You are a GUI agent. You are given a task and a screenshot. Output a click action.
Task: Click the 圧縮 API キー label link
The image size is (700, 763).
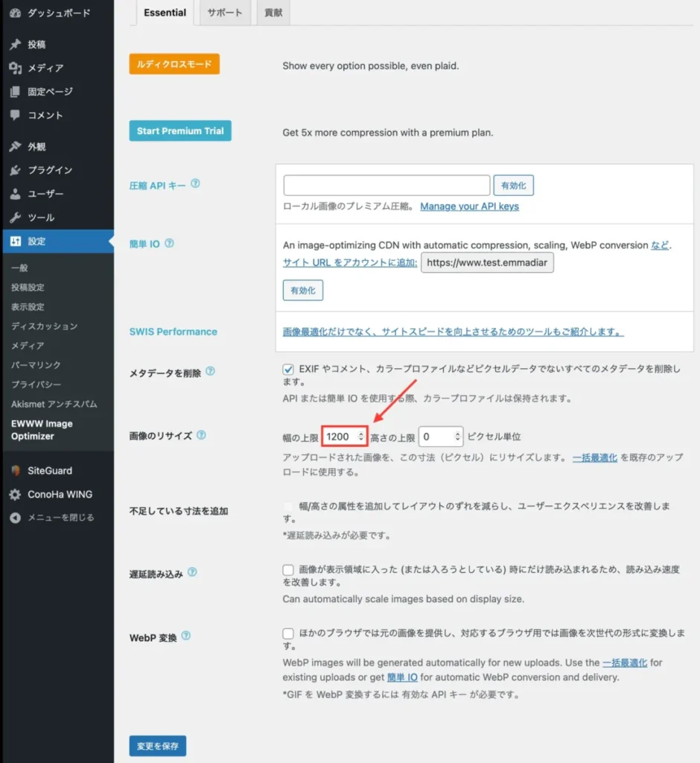pyautogui.click(x=157, y=186)
